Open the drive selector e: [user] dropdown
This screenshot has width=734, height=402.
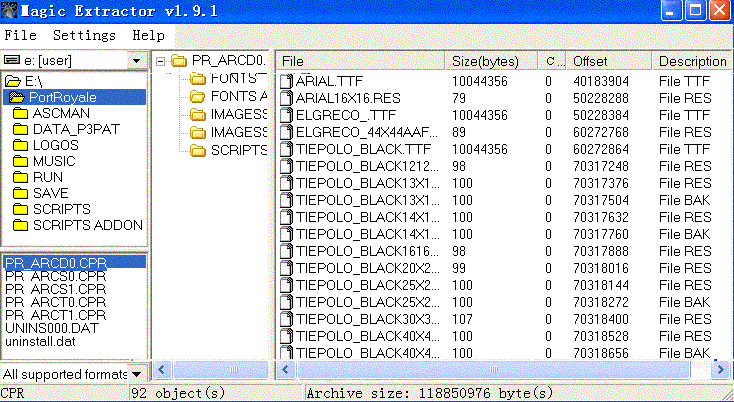pyautogui.click(x=137, y=61)
